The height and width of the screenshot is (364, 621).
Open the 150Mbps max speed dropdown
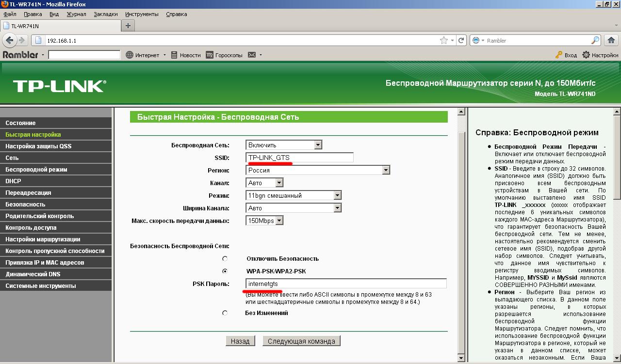264,221
